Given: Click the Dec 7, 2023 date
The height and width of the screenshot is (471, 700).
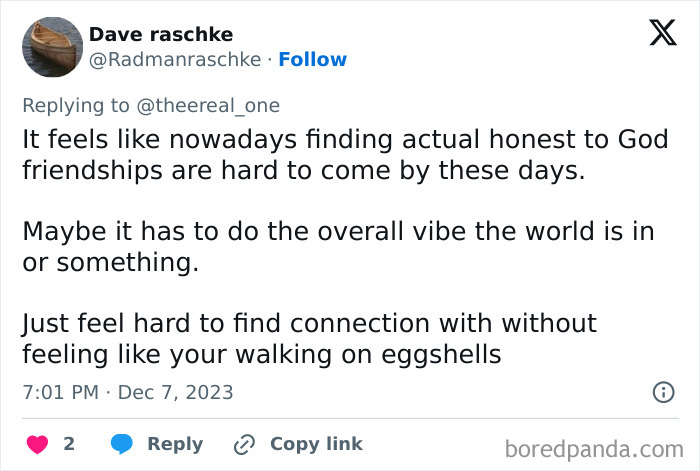Looking at the screenshot, I should tap(175, 392).
